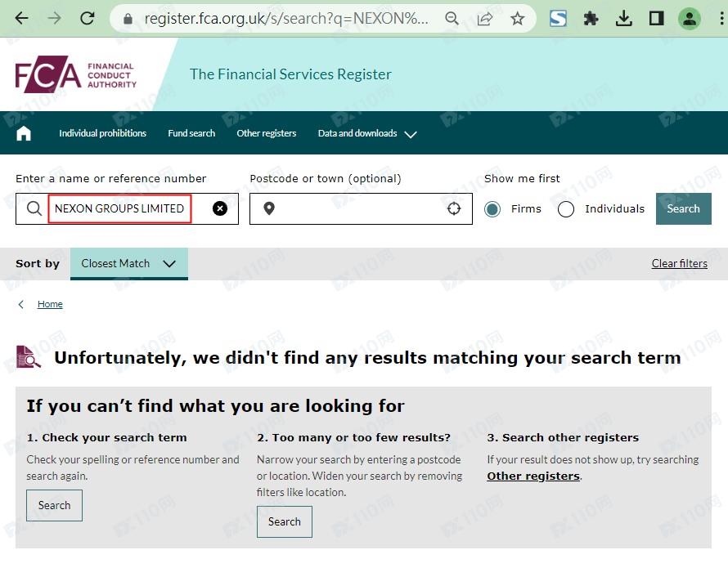This screenshot has height=568, width=728.
Task: Bookmark page with the star icon
Action: pos(517,18)
